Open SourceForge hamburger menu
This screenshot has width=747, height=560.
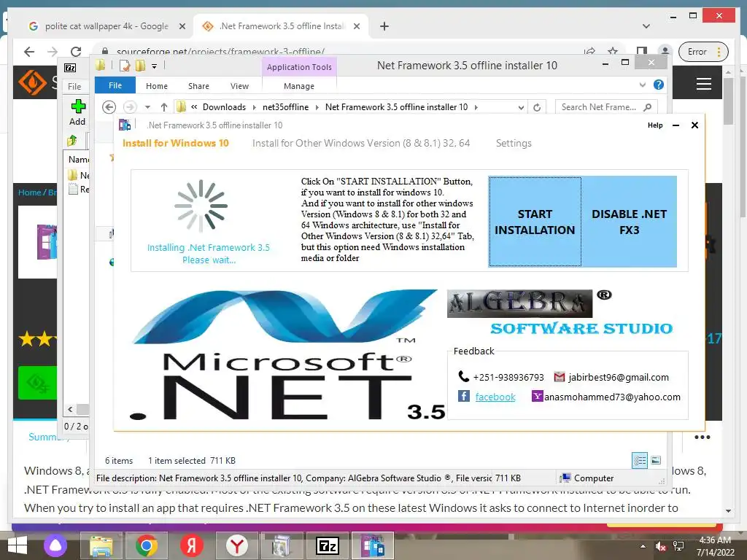point(704,84)
